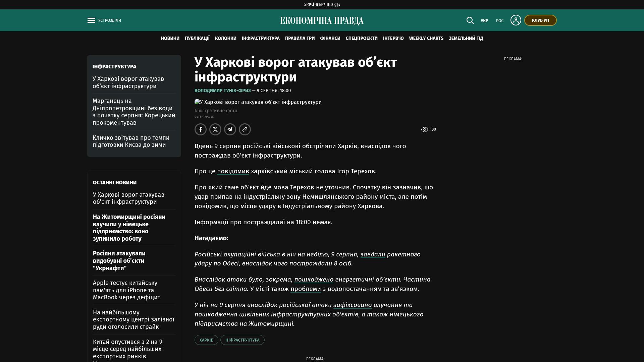This screenshot has width=644, height=362.
Task: Share article on X (Twitter)
Action: (x=215, y=129)
